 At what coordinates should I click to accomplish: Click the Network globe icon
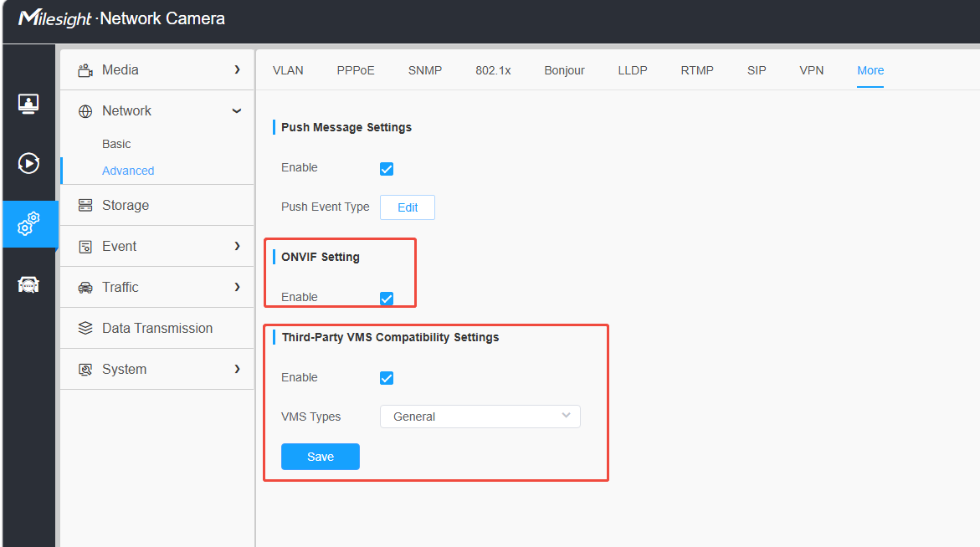click(85, 111)
